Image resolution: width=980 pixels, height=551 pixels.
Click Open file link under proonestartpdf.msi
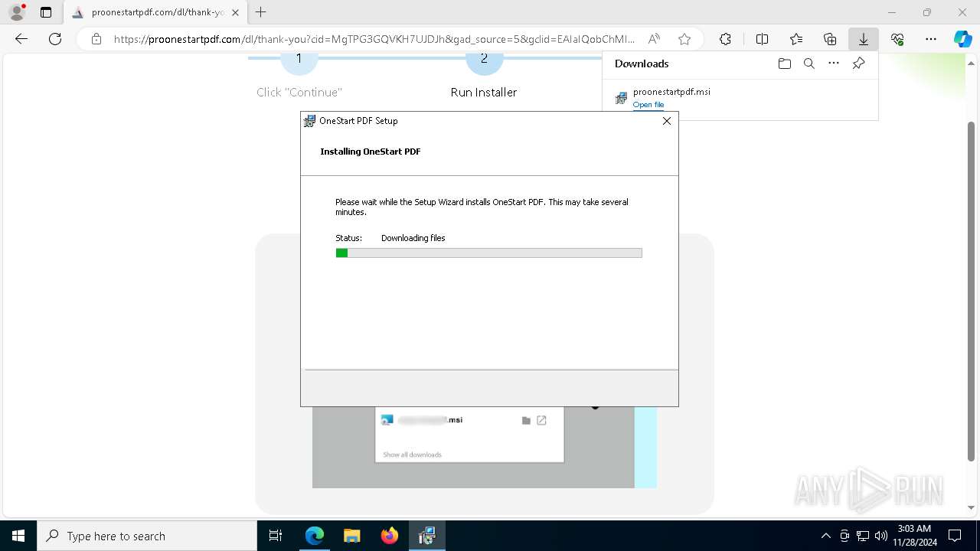click(x=648, y=105)
